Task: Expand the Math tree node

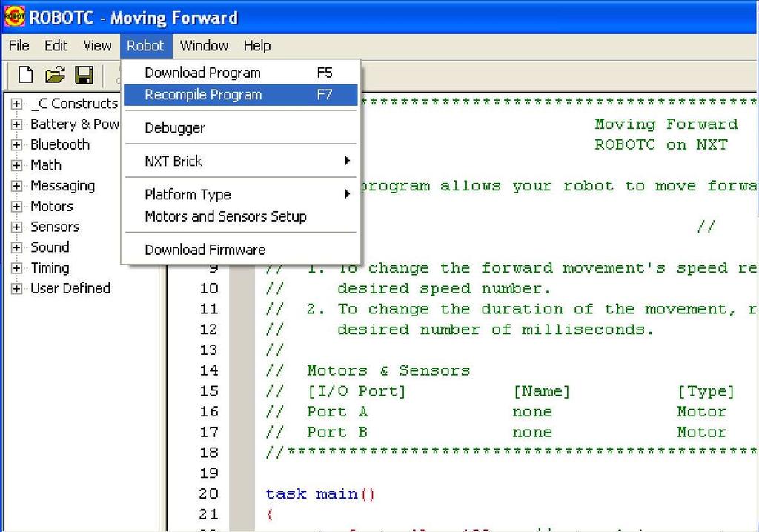Action: [16, 165]
